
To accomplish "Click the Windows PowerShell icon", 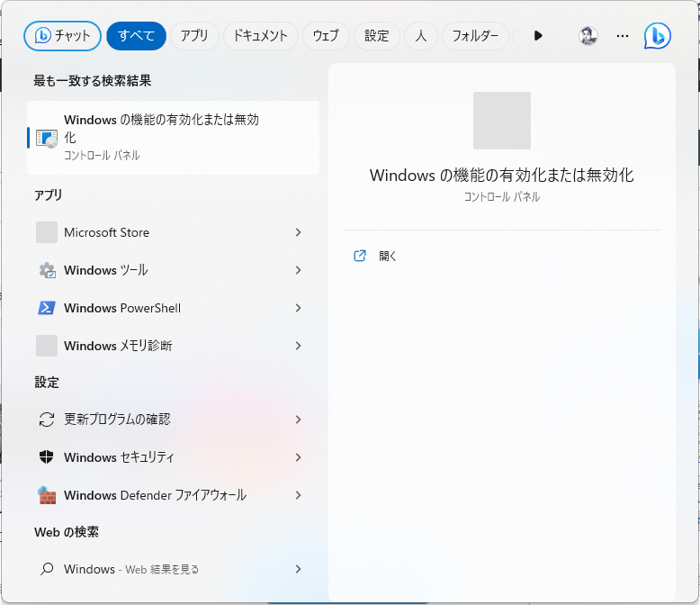I will coord(47,308).
